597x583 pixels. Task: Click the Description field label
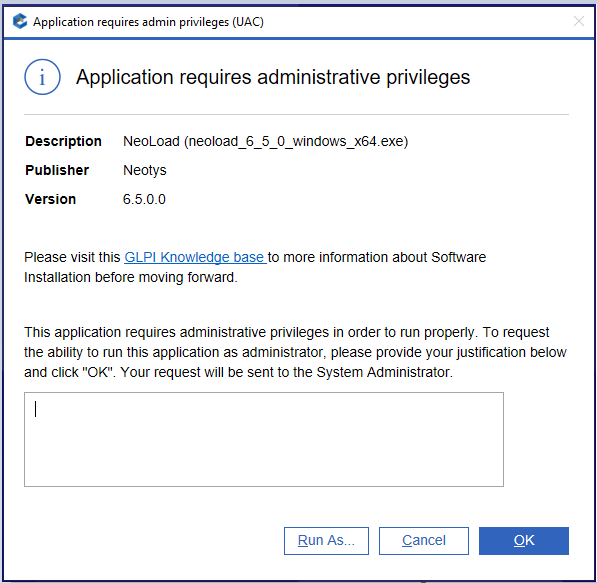[x=63, y=141]
